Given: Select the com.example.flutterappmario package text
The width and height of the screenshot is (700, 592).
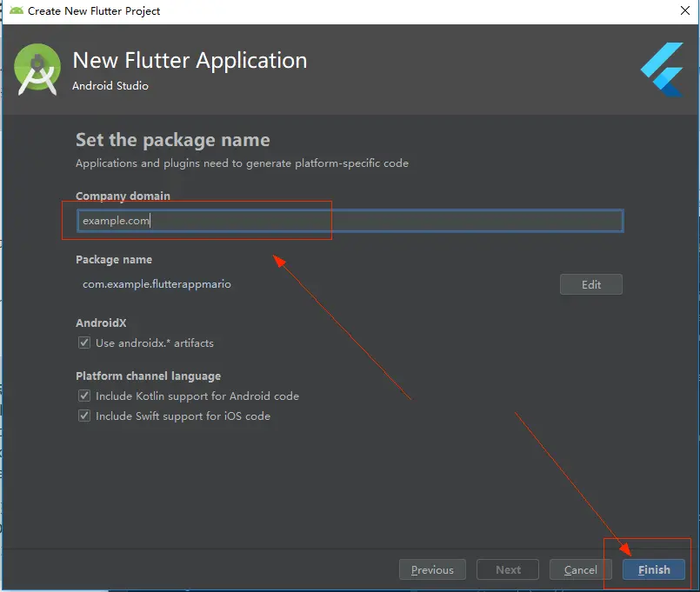Looking at the screenshot, I should (157, 284).
